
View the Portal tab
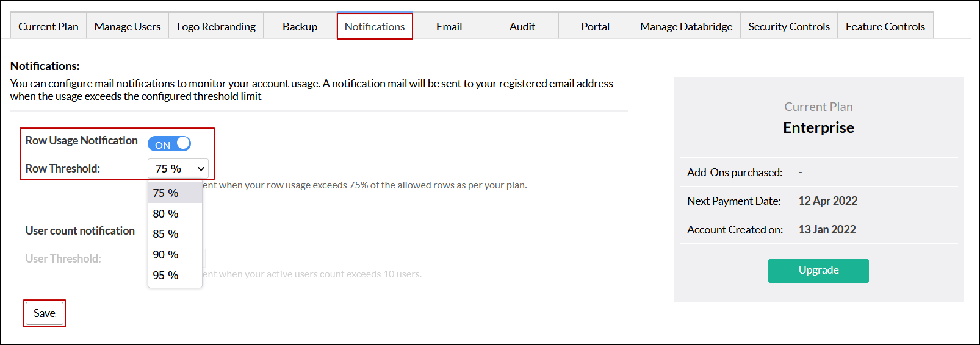coord(595,27)
